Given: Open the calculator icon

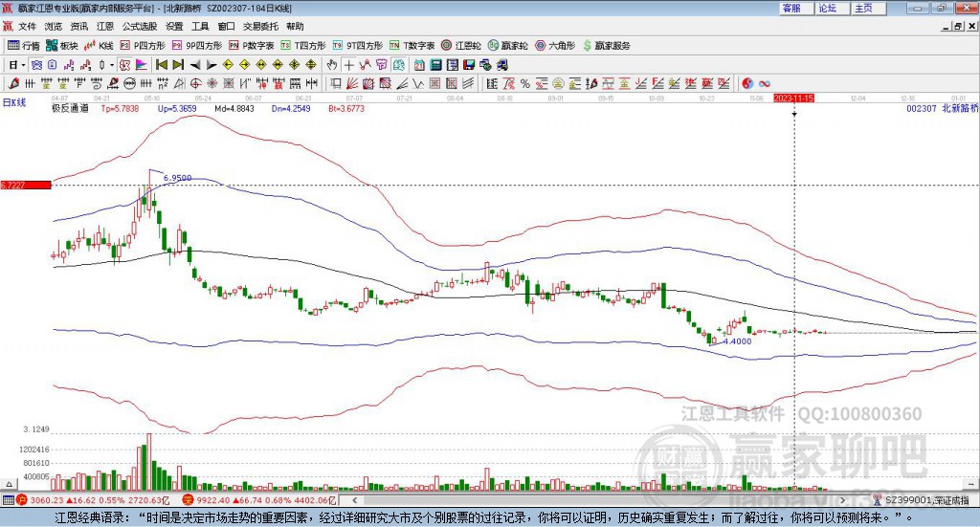Looking at the screenshot, I should coord(435,65).
